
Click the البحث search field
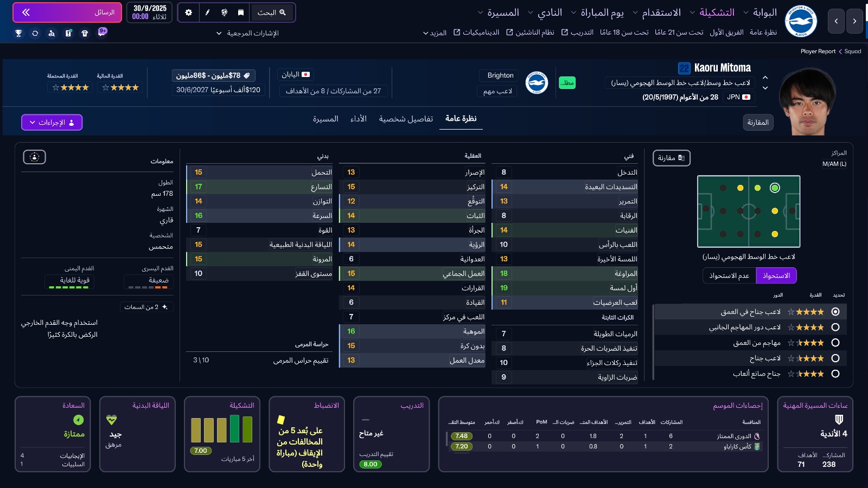point(272,12)
